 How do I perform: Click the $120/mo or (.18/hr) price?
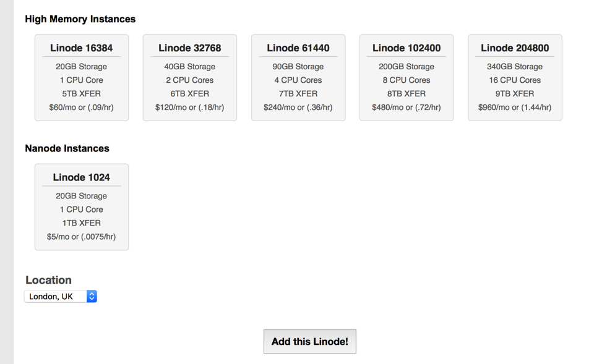coord(189,108)
